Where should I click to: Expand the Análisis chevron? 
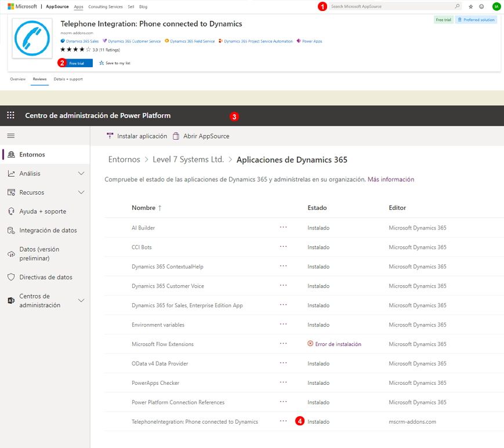point(81,173)
